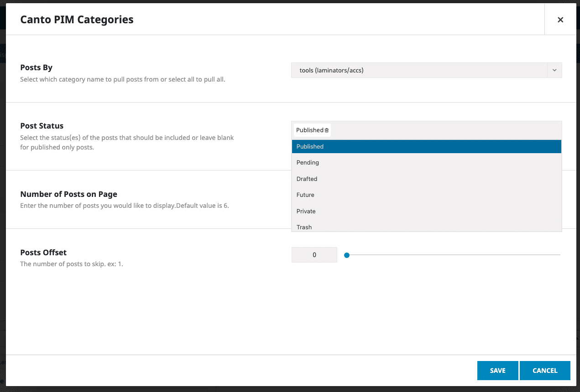
Task: Close the Canto PIM Categories dialog
Action: (560, 20)
